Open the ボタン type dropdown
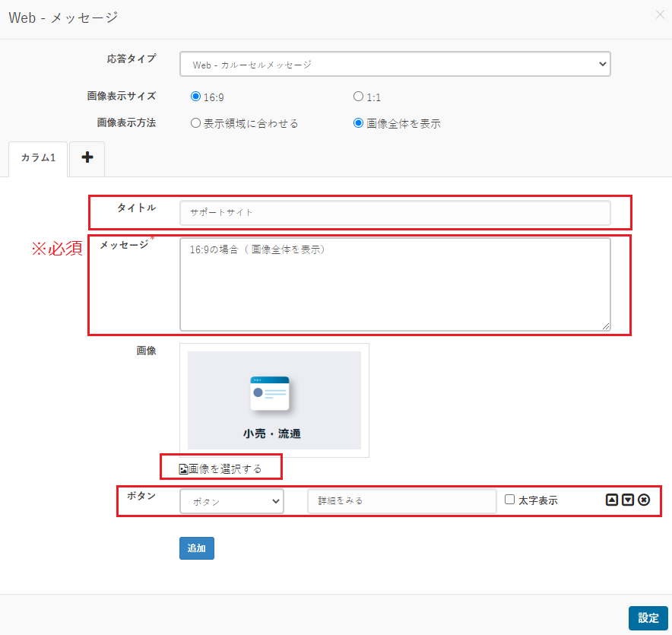 coord(232,501)
